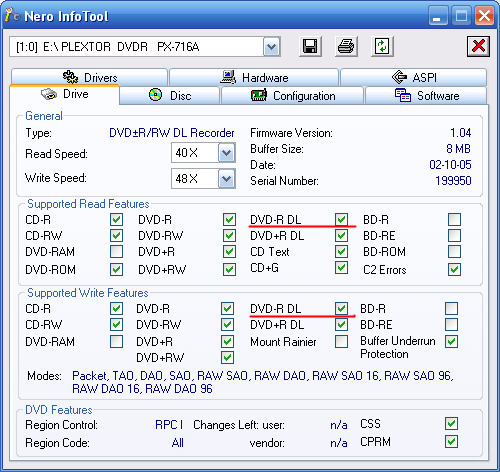The width and height of the screenshot is (500, 472).
Task: Click the firmware version 1.04 value
Action: [x=461, y=133]
